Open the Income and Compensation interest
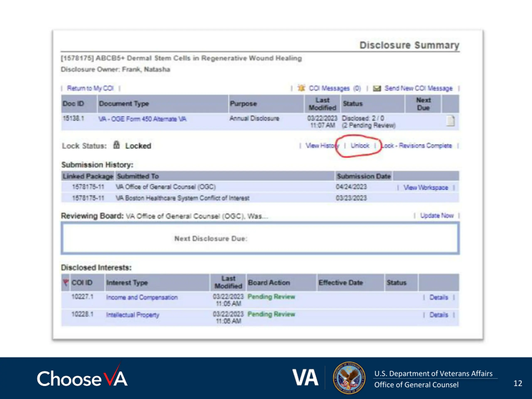The image size is (532, 399). pos(142,297)
